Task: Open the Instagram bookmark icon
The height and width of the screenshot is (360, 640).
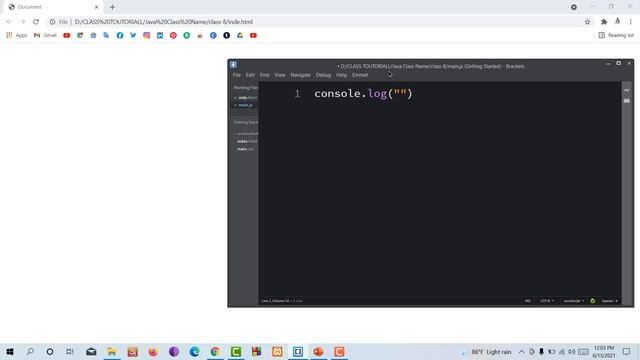Action: coord(147,36)
